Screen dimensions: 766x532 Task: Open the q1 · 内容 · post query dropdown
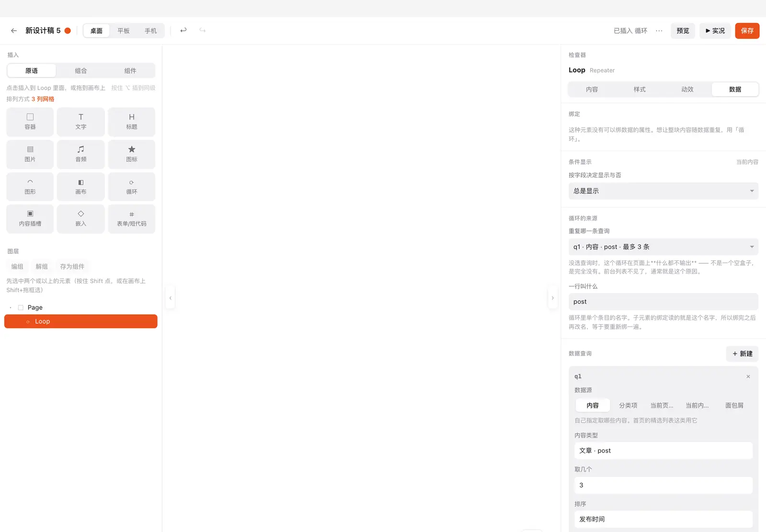(x=664, y=247)
